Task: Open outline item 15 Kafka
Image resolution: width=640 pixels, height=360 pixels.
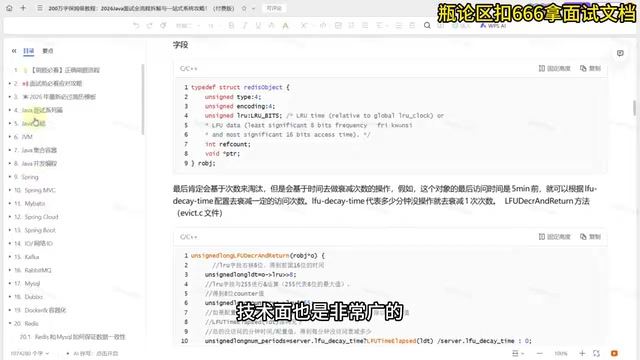Action: point(27,257)
